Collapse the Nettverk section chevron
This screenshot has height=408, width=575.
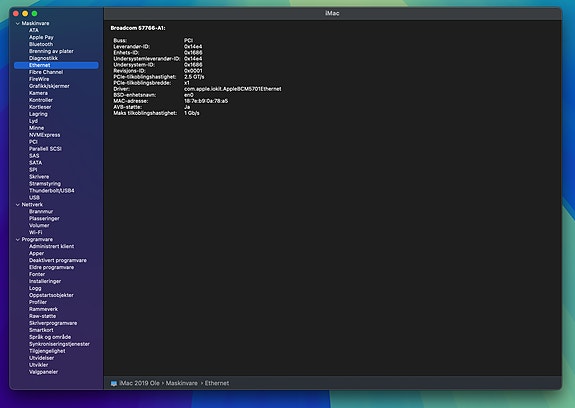[x=18, y=205]
